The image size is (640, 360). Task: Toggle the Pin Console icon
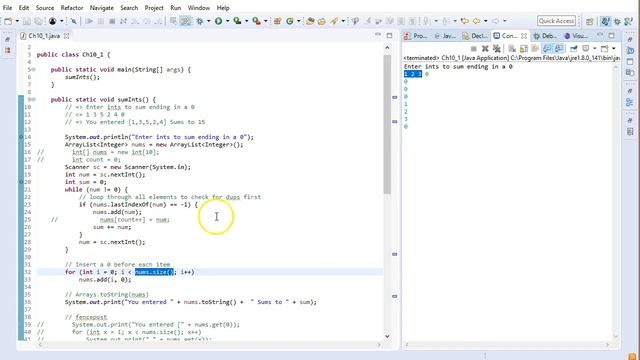click(573, 49)
